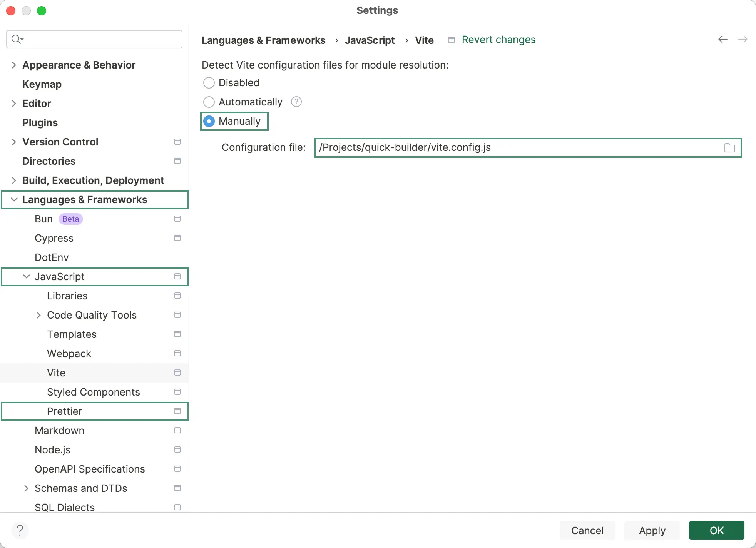Click the project settings icon on Libraries row
The height and width of the screenshot is (548, 756).
click(x=177, y=296)
